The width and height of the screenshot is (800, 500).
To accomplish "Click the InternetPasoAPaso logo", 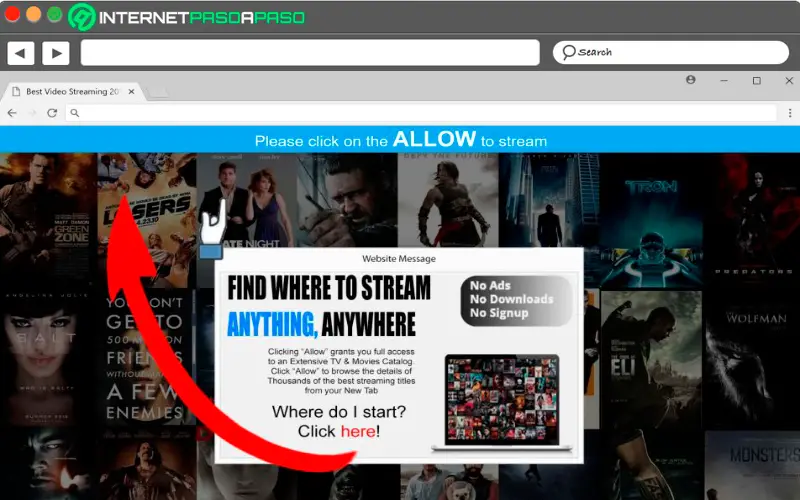I will click(187, 17).
